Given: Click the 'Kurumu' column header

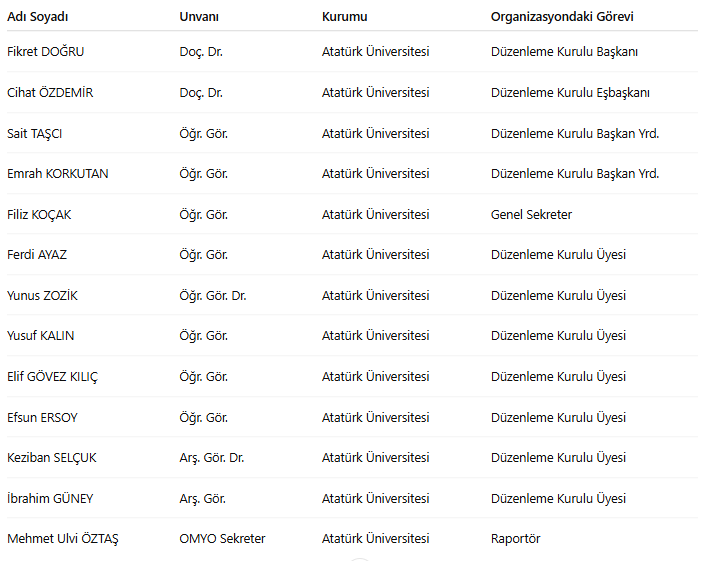Looking at the screenshot, I should tap(345, 17).
